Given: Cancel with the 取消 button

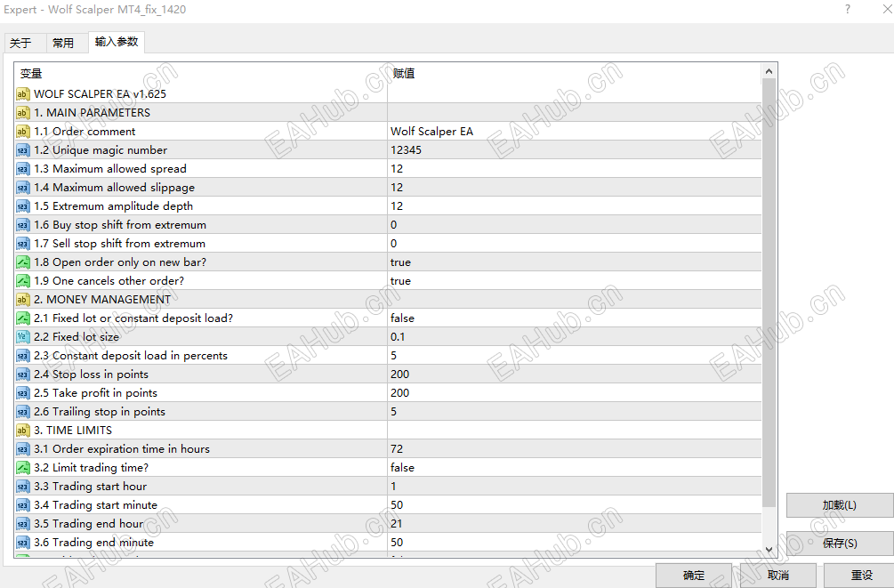Looking at the screenshot, I should coord(777,576).
